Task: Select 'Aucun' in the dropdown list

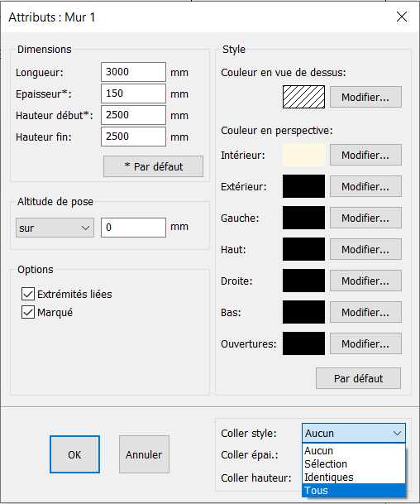Action: coord(354,451)
